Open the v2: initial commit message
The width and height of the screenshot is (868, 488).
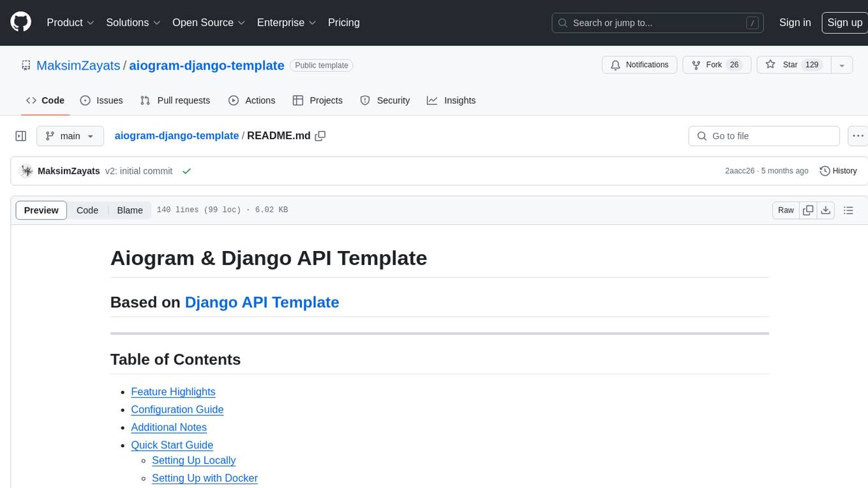pos(139,171)
